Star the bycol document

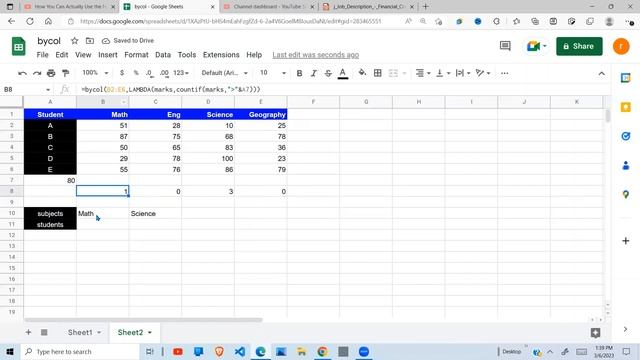(74, 40)
